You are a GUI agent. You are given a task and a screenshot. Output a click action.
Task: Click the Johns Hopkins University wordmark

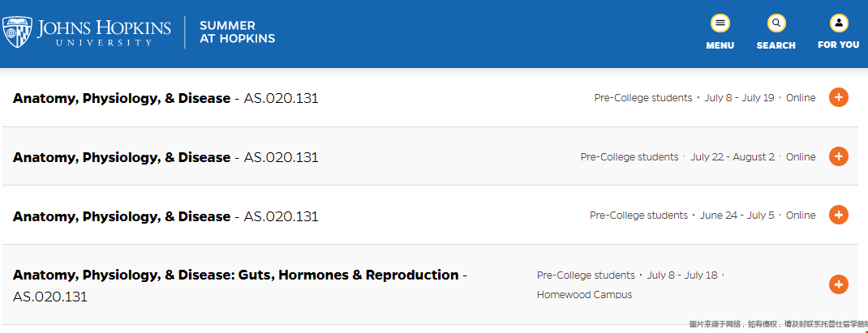[x=104, y=32]
